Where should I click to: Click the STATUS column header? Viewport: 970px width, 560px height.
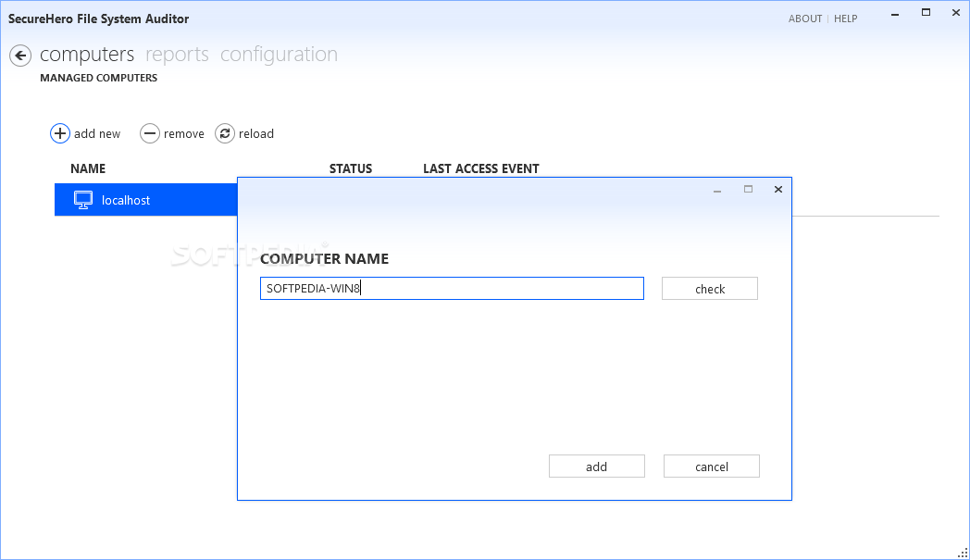(351, 169)
